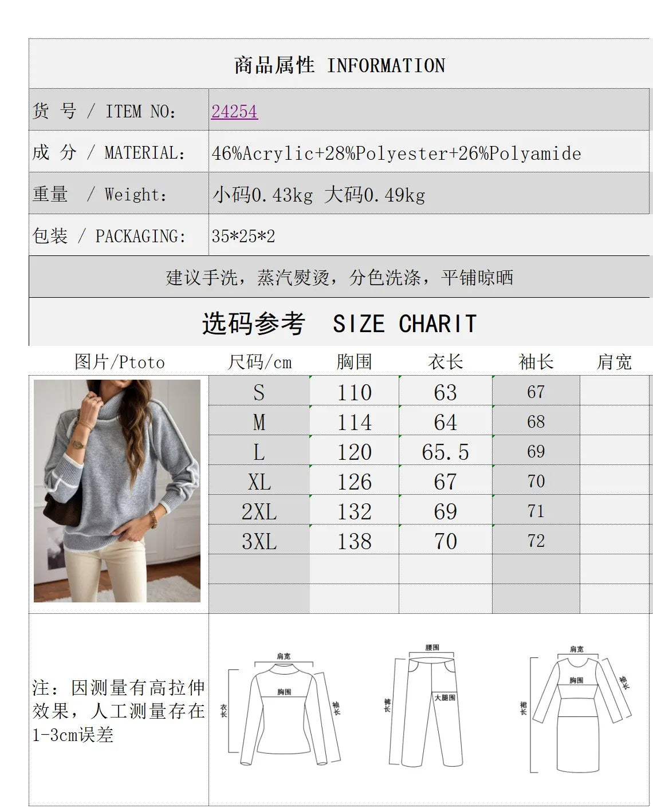Click the 成分 / MATERIAL label
Image resolution: width=653 pixels, height=812 pixels.
click(x=109, y=153)
